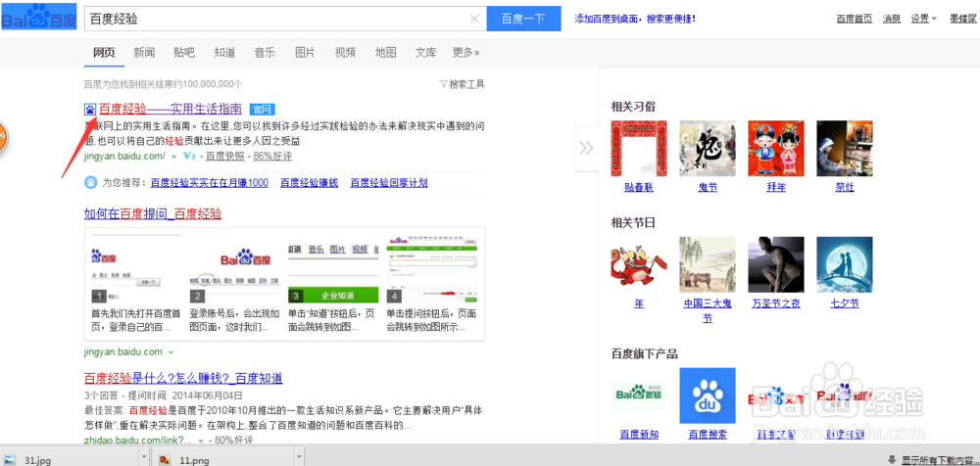Click the paw icon beside 为您推荐

tap(90, 182)
